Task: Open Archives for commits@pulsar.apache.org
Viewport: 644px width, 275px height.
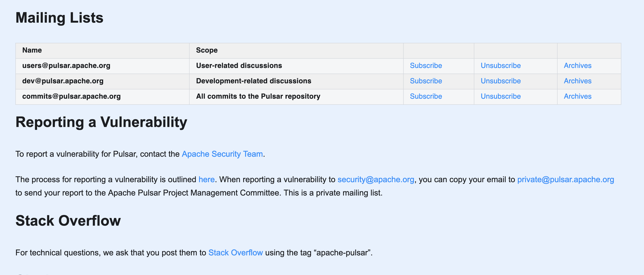Action: pyautogui.click(x=578, y=96)
